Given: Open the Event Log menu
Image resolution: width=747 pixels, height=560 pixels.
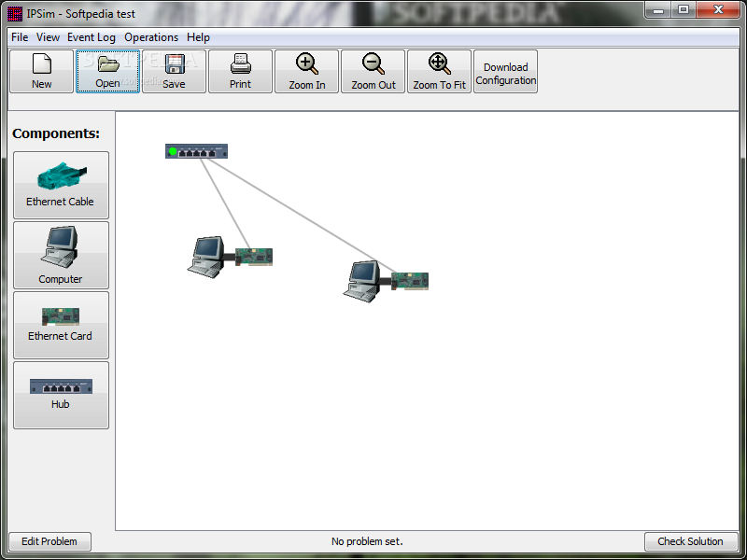Looking at the screenshot, I should (x=91, y=37).
